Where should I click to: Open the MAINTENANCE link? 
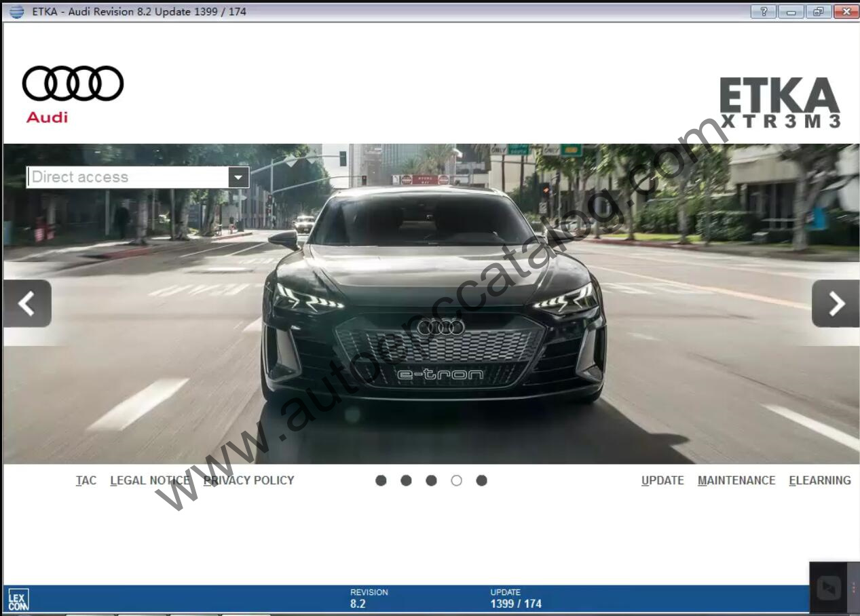click(736, 480)
